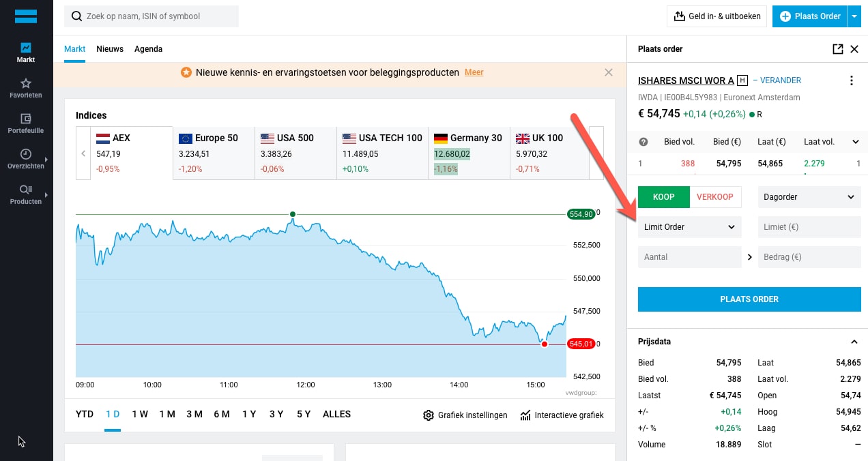Focus the Aantal quantity input

click(689, 257)
